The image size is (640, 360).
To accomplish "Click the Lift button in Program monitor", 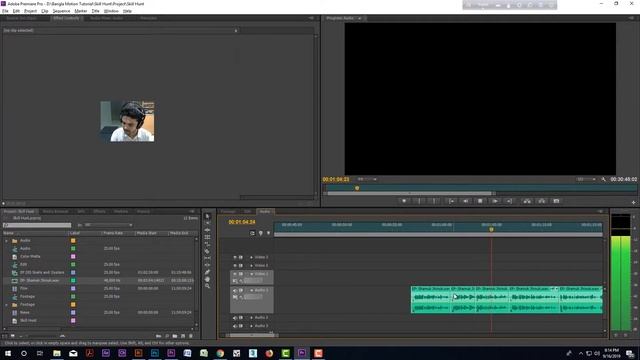I will pos(527,201).
